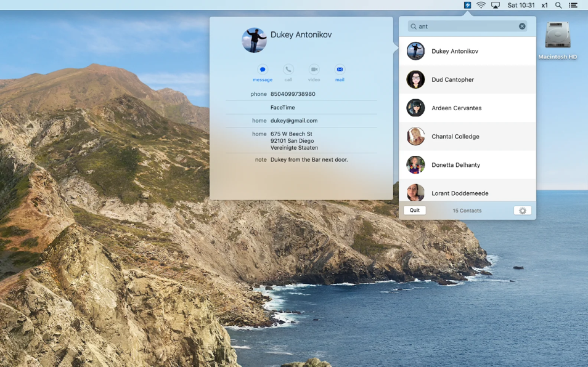The width and height of the screenshot is (588, 367).
Task: Select Chantal Colledge contact row
Action: (467, 136)
